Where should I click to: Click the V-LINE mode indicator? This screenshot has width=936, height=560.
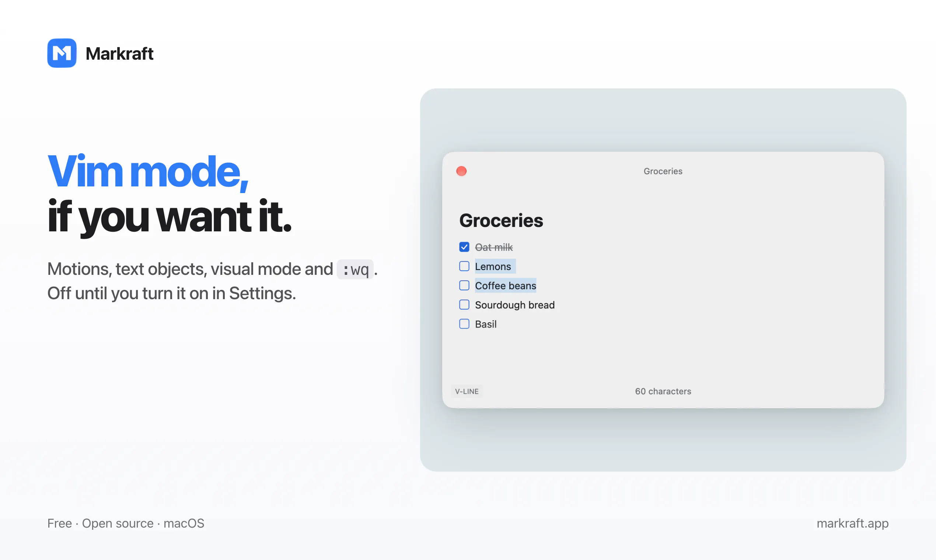[x=467, y=391]
